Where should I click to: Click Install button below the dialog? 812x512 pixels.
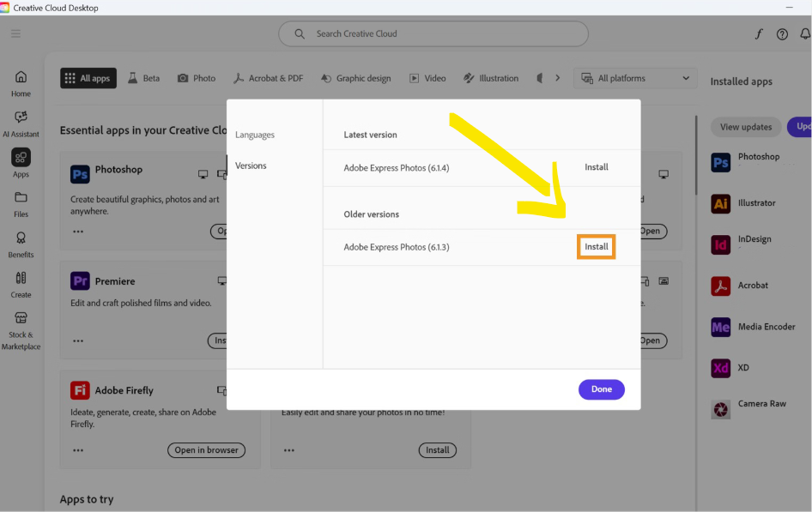[438, 450]
